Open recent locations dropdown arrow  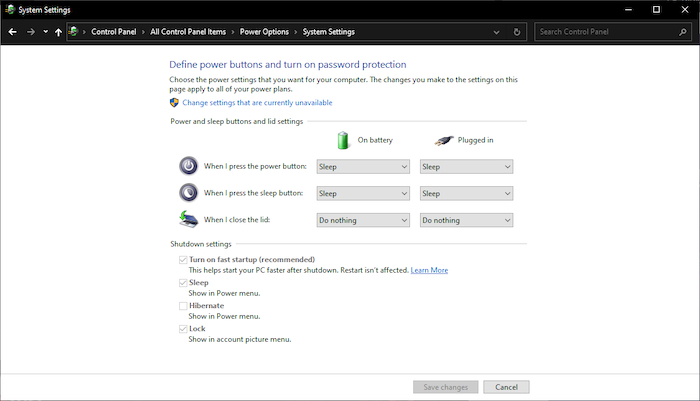point(46,32)
